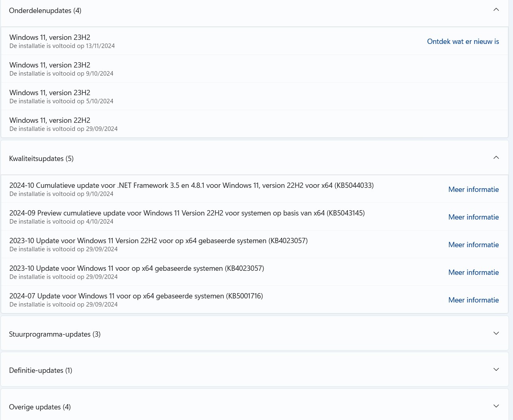This screenshot has width=513, height=420.
Task: Click the 2024-09 Preview cumulatieve update title
Action: pos(187,213)
